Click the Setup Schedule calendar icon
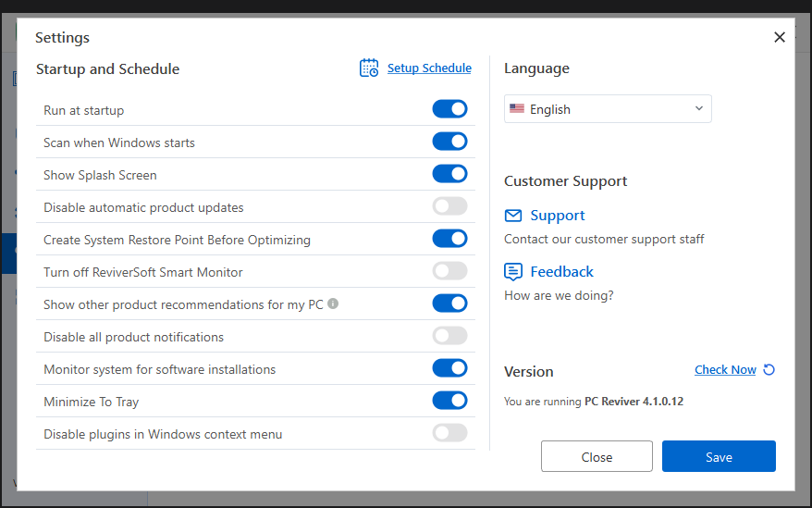The width and height of the screenshot is (812, 508). (369, 68)
